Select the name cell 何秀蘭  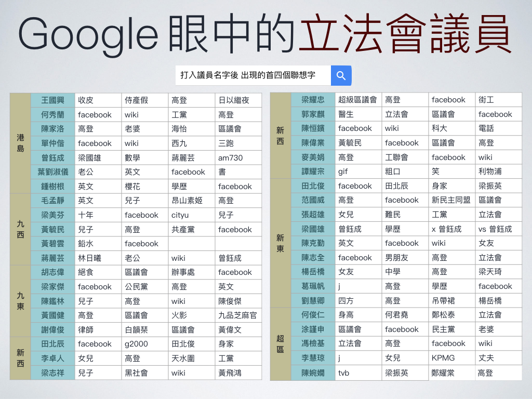point(52,115)
